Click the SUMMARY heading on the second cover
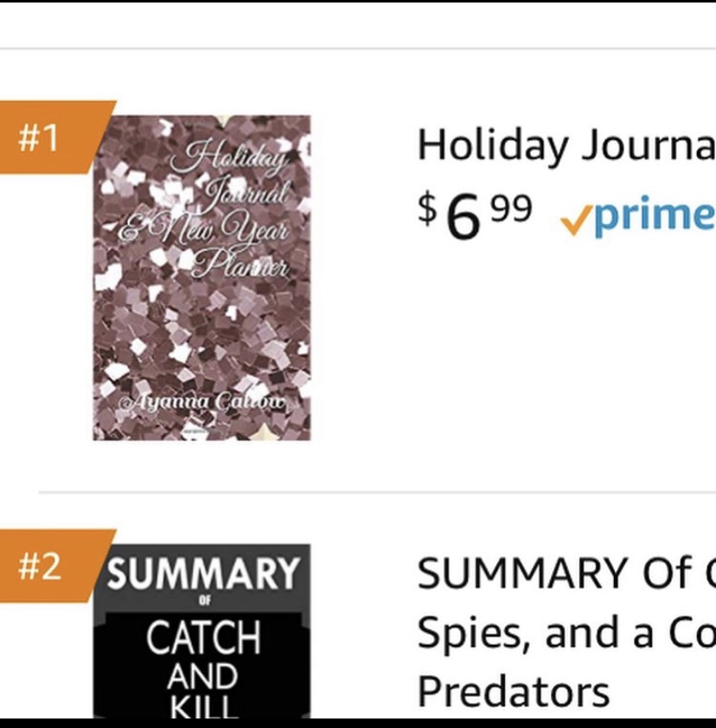This screenshot has width=716, height=728. 203,574
